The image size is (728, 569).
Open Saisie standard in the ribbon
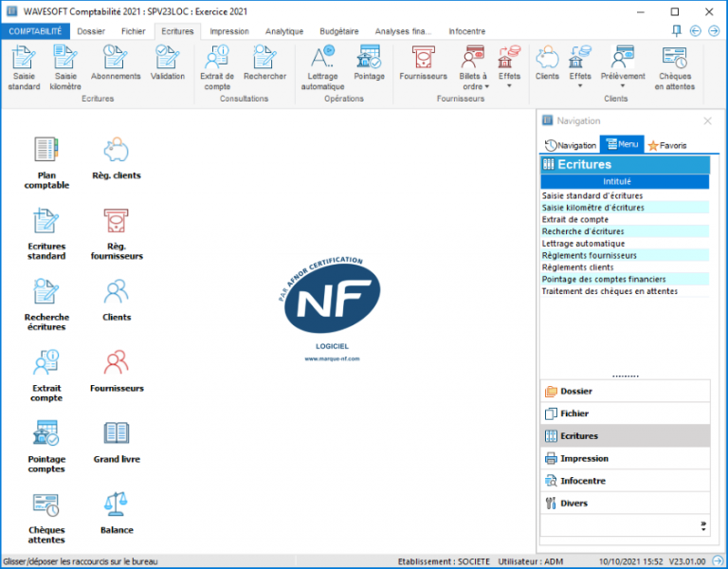click(24, 68)
